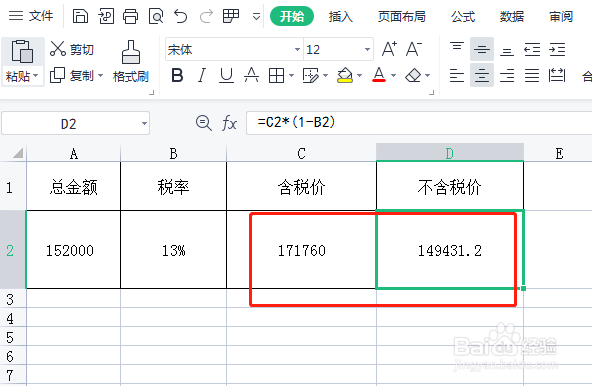This screenshot has width=592, height=386.
Task: Align text right
Action: (x=507, y=76)
